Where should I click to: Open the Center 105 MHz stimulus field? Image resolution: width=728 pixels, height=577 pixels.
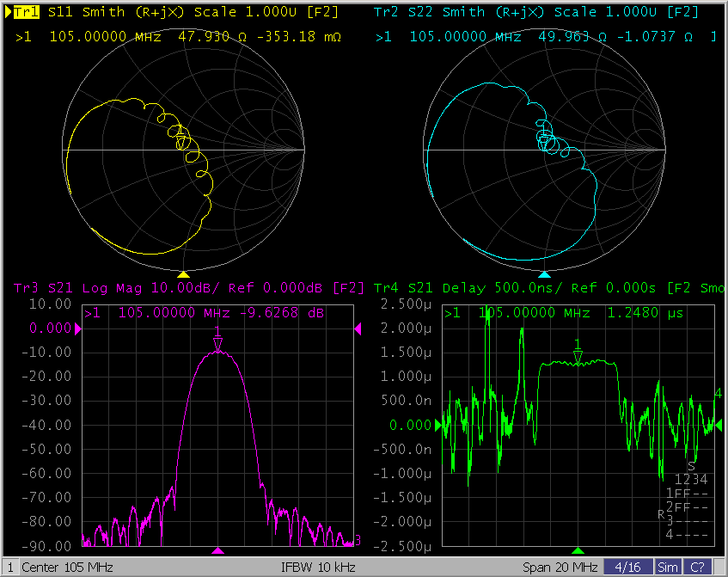click(67, 568)
